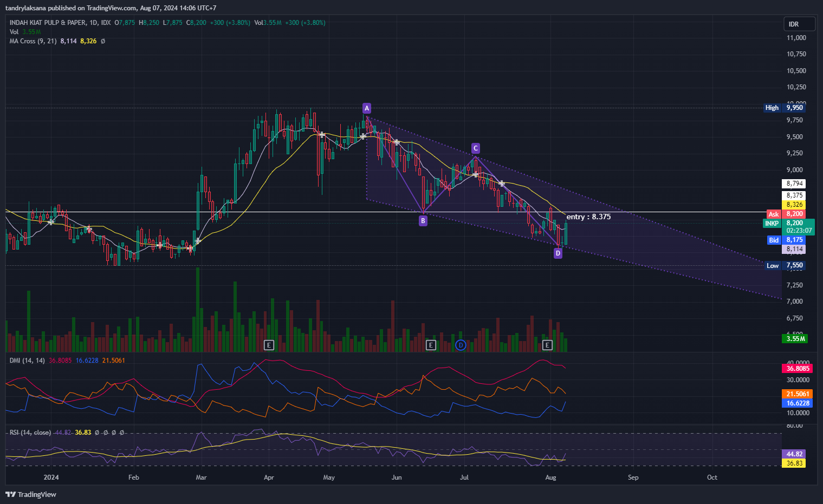Click the yellow 36.83 RSI axis tag

tap(794, 463)
